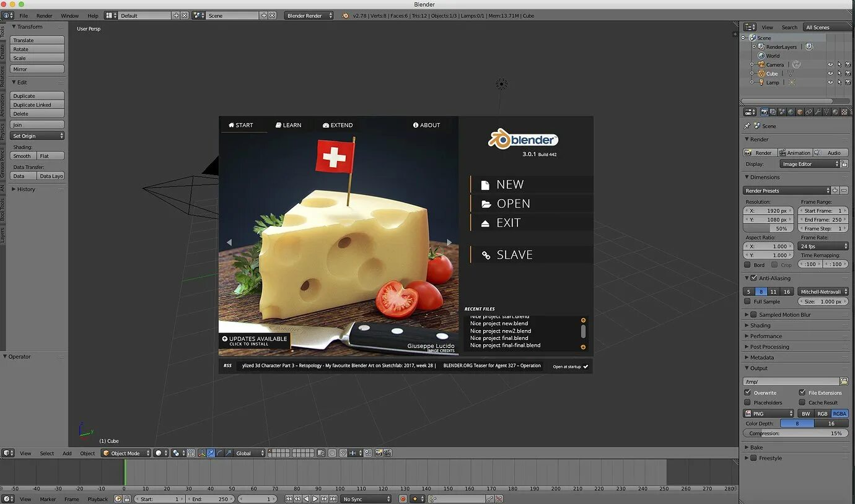The height and width of the screenshot is (504, 855).
Task: Click the Blender logo on splash screen
Action: (524, 139)
